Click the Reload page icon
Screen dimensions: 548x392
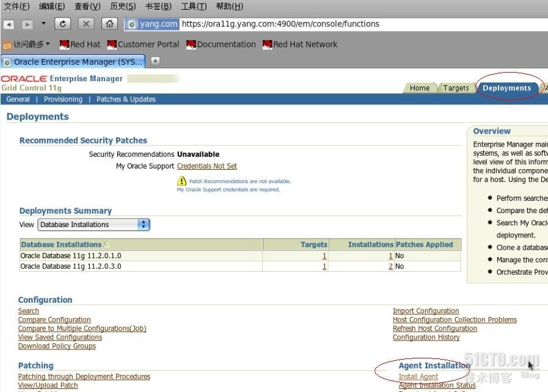63,24
